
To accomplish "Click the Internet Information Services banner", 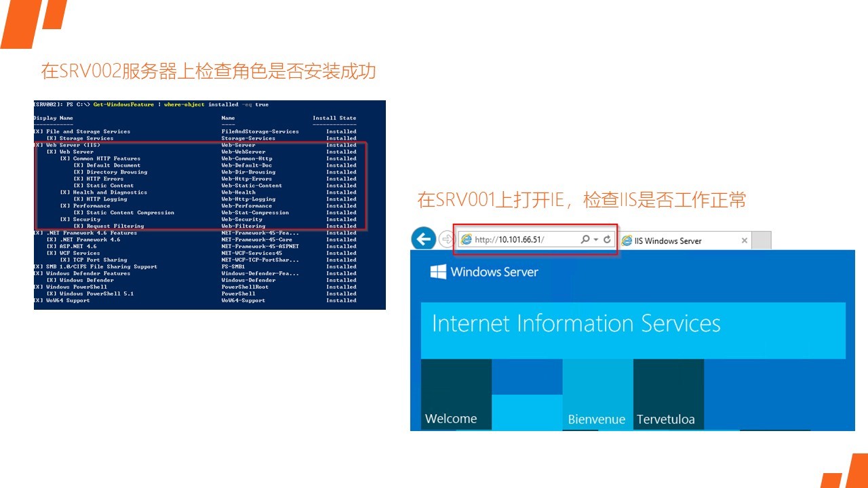I will pyautogui.click(x=633, y=330).
